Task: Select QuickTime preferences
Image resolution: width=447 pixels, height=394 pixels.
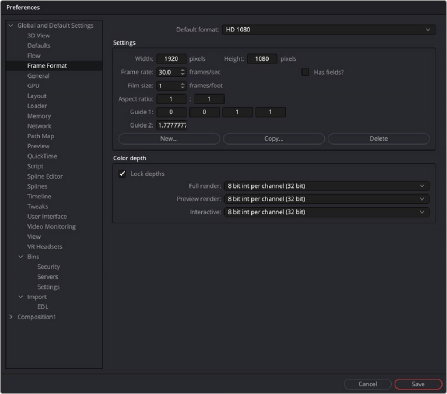Action: click(42, 156)
